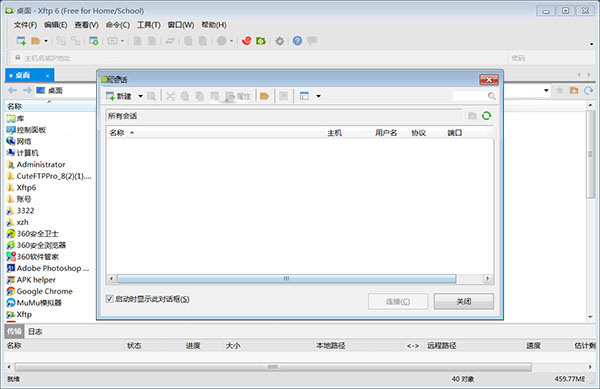
Task: Click the favorites star icon in right pane
Action: click(559, 90)
